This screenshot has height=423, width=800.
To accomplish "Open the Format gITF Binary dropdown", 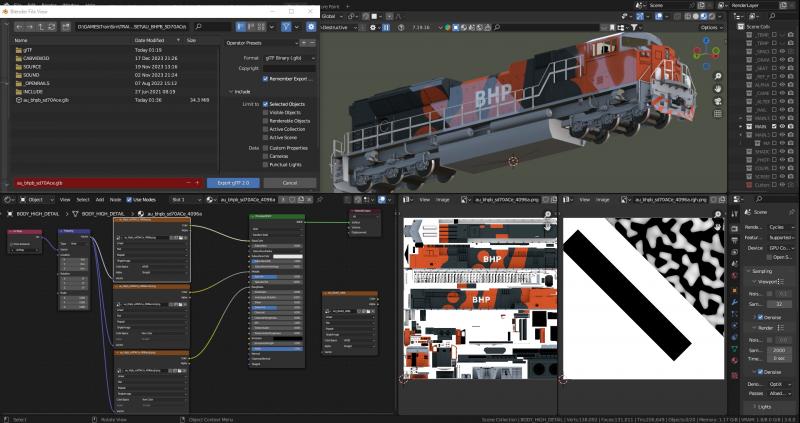I will point(289,58).
